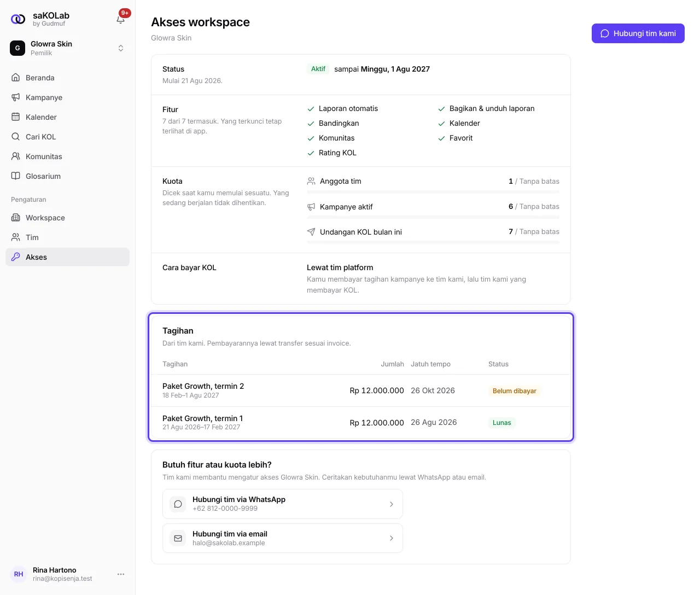Open the Kalender page
700x595 pixels.
pyautogui.click(x=68, y=117)
